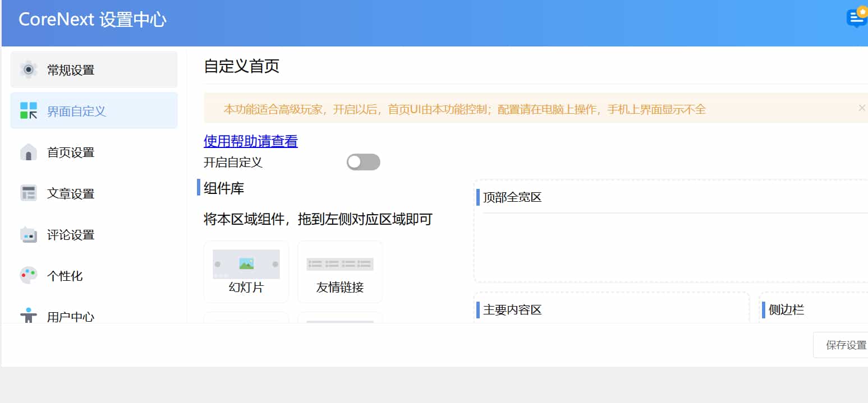Click the 主要内容区 section header
This screenshot has width=868, height=403.
click(512, 310)
